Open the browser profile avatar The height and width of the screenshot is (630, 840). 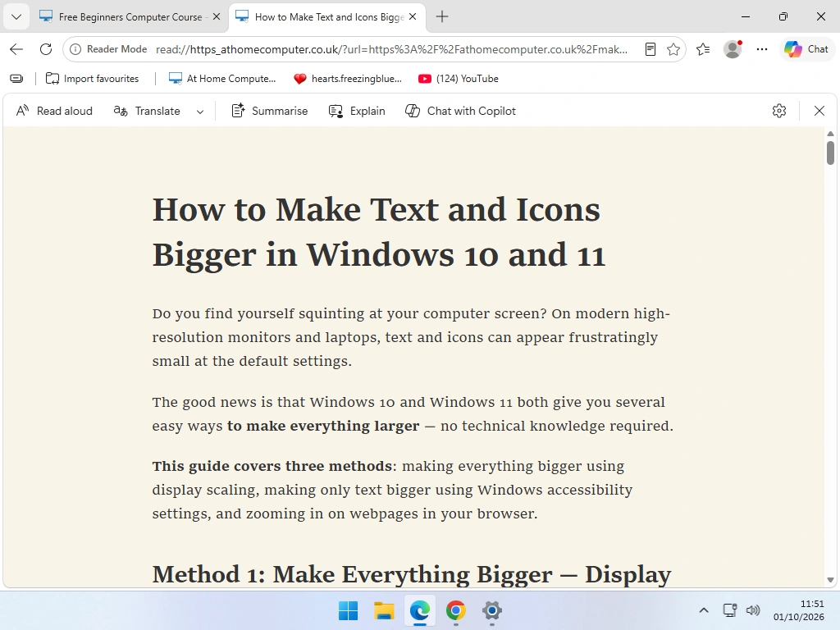click(x=733, y=49)
